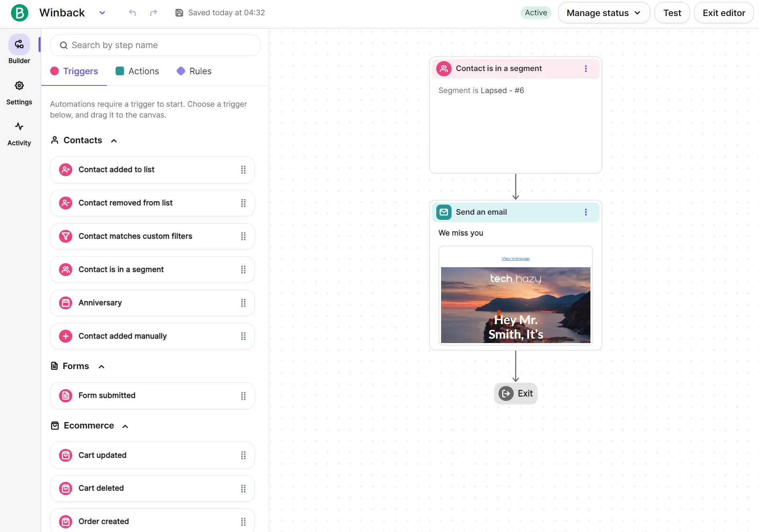Open the Builder sidebar icon
Viewport: 759px width, 532px height.
tap(19, 45)
